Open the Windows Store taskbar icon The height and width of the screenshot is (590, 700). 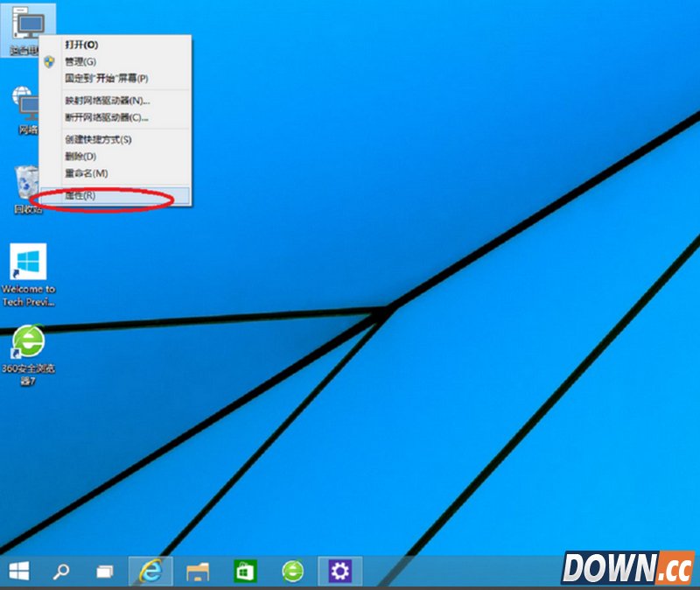(243, 570)
